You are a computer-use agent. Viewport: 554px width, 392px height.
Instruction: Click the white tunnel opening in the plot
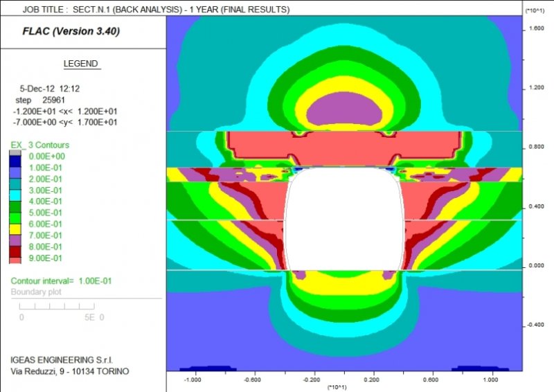(344, 222)
